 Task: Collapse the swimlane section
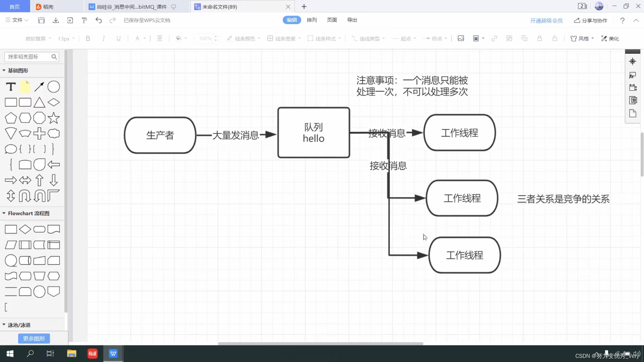[4, 325]
